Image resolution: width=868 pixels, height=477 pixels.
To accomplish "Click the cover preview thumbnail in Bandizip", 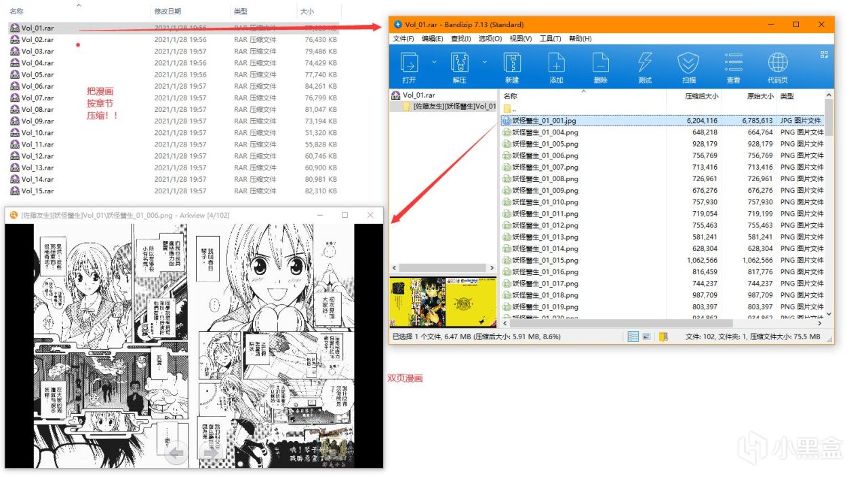I will click(443, 302).
